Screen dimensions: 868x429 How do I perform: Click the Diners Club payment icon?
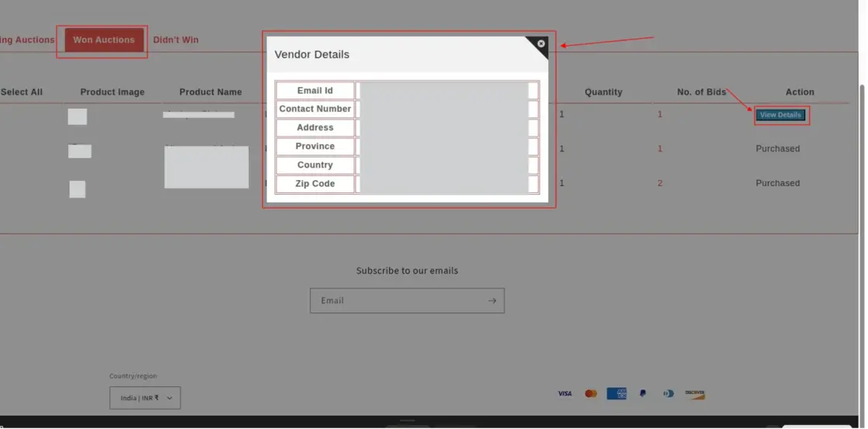point(669,393)
